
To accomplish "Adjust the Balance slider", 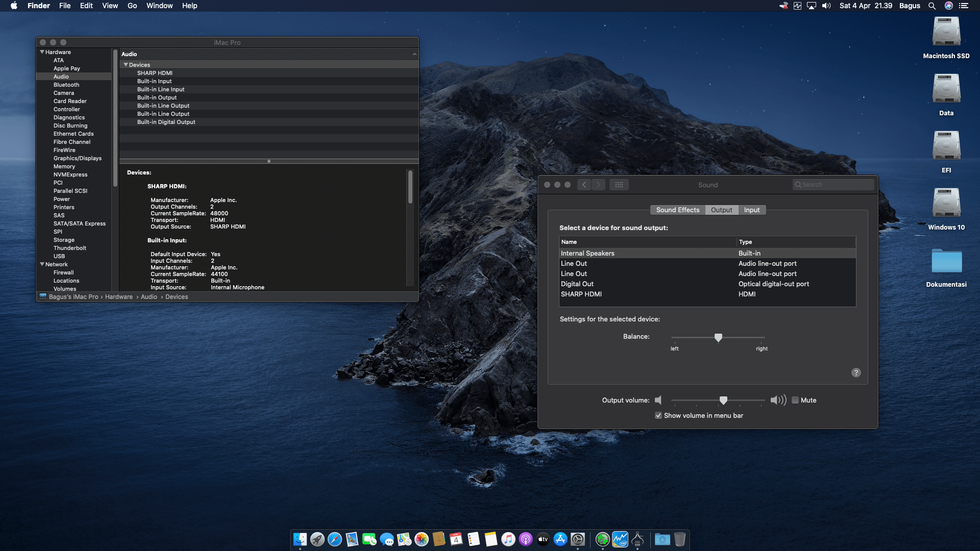I will pos(718,338).
